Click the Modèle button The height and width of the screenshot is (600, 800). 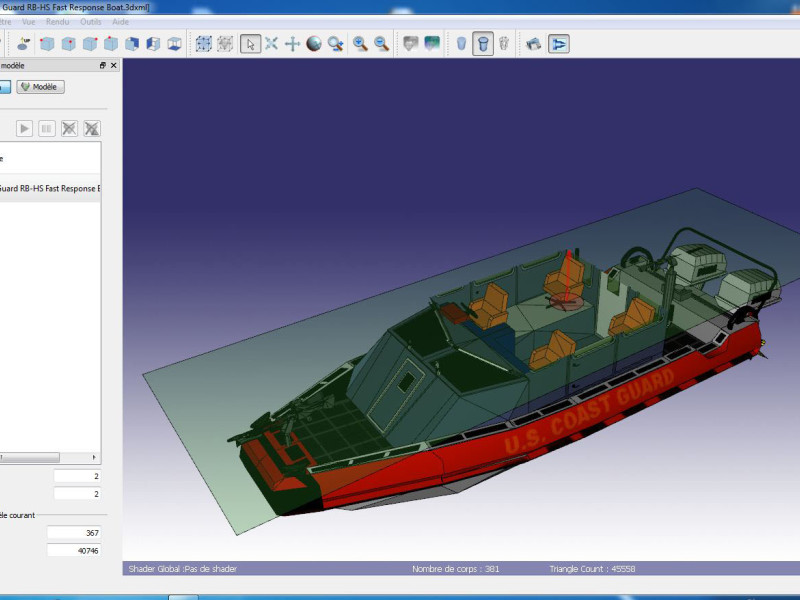click(40, 87)
